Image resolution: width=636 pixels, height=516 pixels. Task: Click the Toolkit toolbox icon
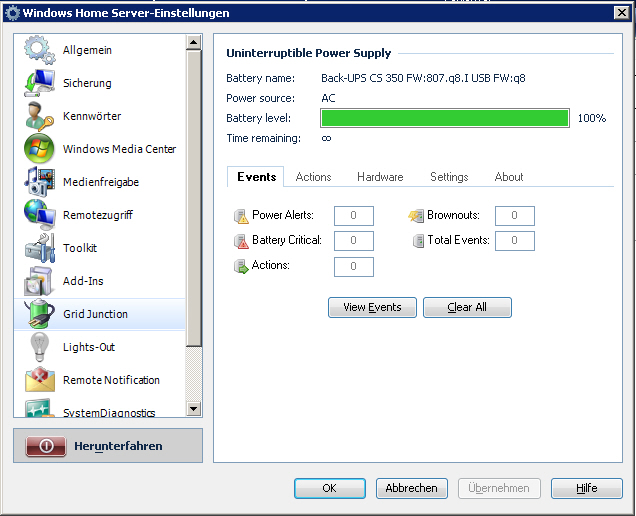coord(39,248)
